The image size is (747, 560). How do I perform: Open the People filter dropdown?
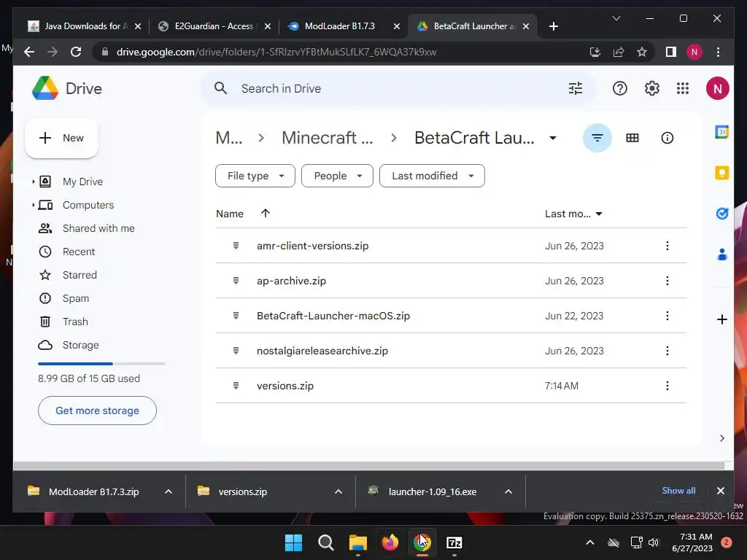(x=337, y=176)
